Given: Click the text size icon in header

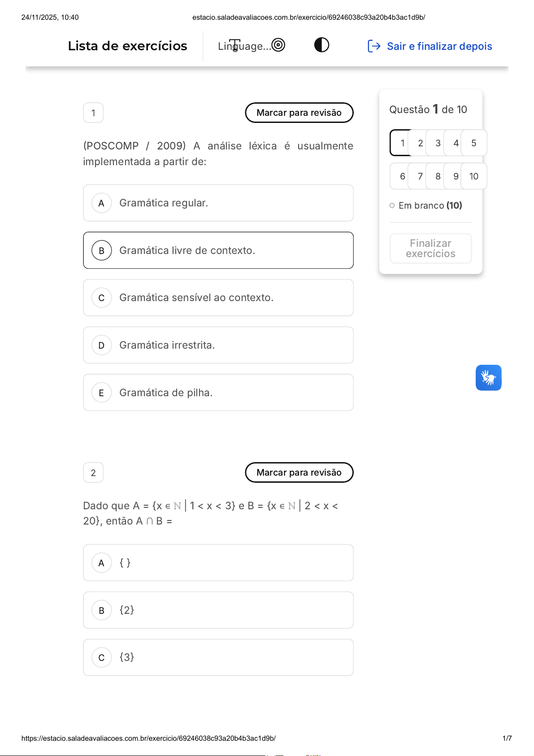Looking at the screenshot, I should [235, 45].
